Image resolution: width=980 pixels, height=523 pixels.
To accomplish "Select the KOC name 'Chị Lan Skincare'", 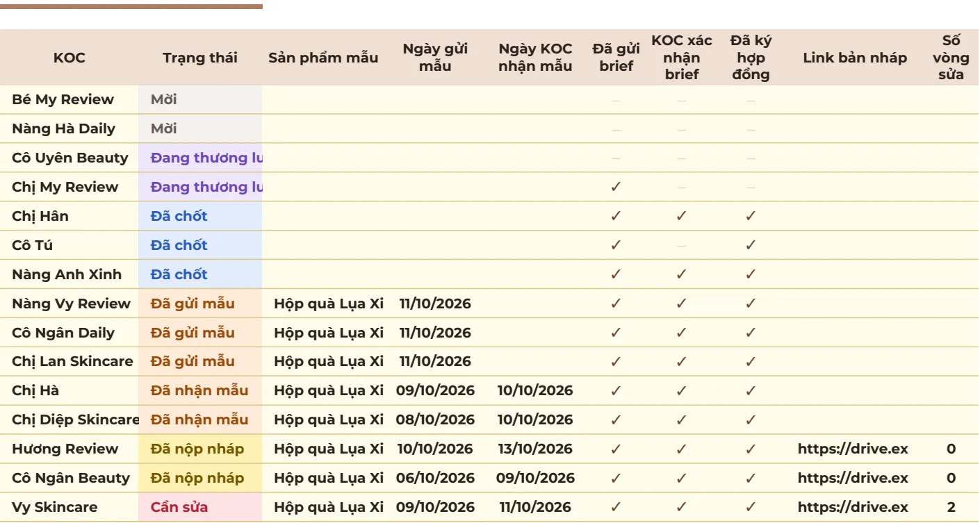I will click(x=72, y=361).
